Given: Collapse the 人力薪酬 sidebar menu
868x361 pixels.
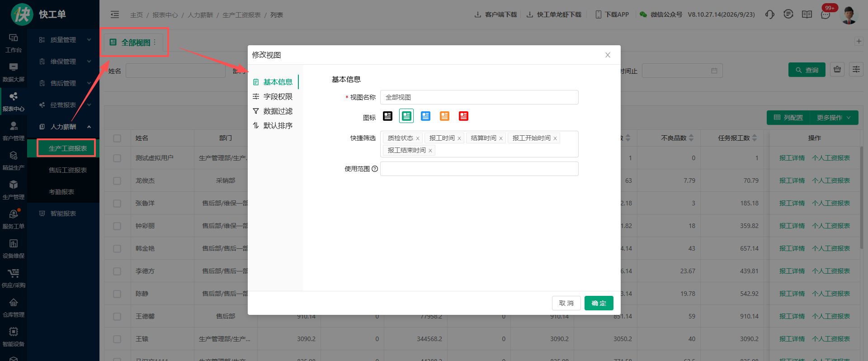Looking at the screenshot, I should (63, 127).
